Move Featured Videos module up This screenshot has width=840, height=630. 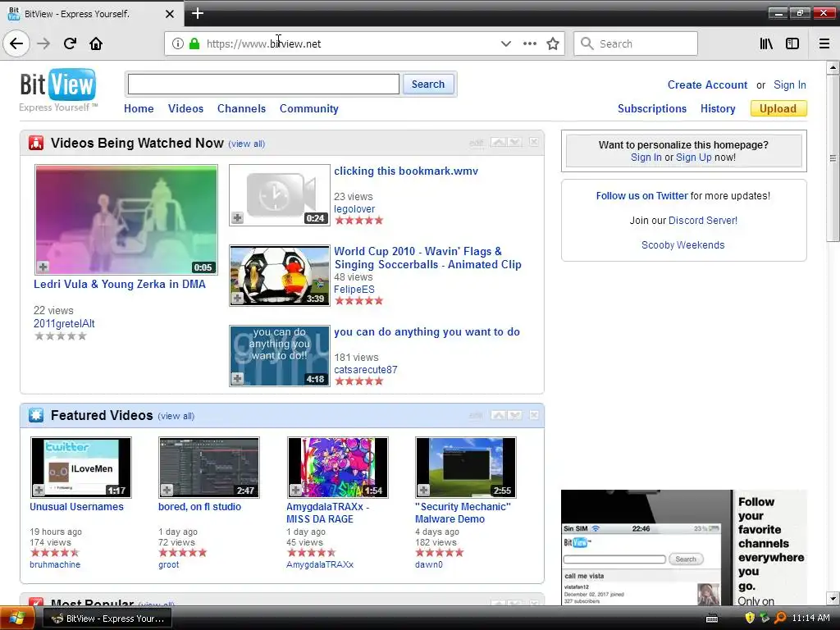coord(498,415)
